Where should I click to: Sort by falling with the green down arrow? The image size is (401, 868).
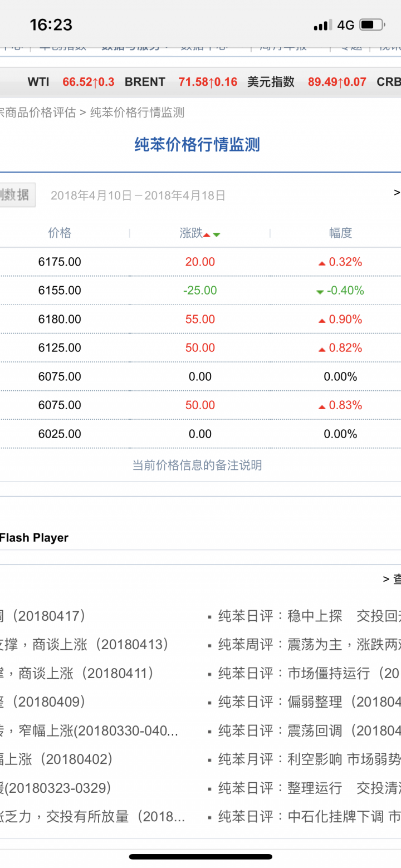[217, 235]
